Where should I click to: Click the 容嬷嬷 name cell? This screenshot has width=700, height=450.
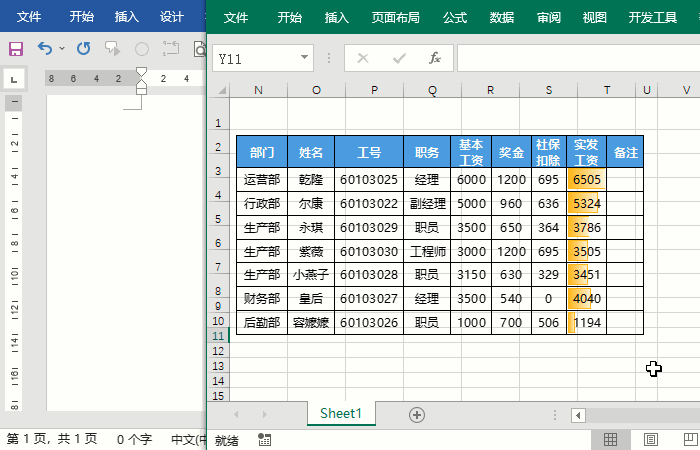311,322
